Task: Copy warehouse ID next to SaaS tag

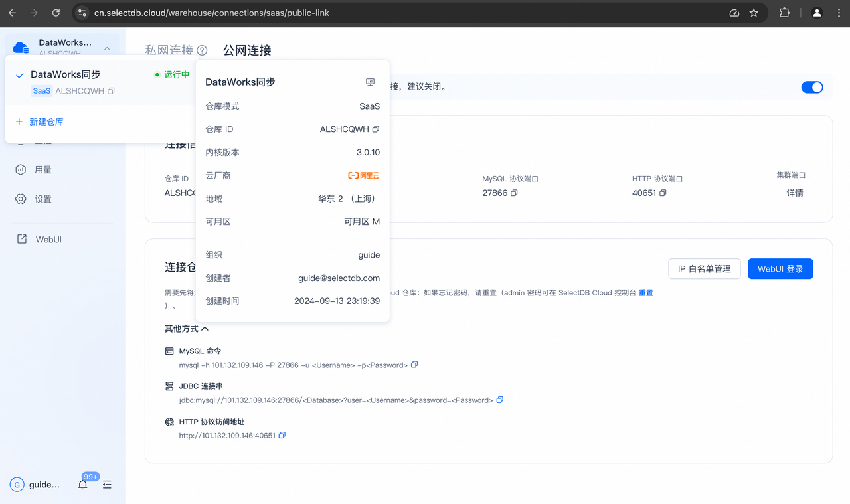Action: click(x=111, y=91)
